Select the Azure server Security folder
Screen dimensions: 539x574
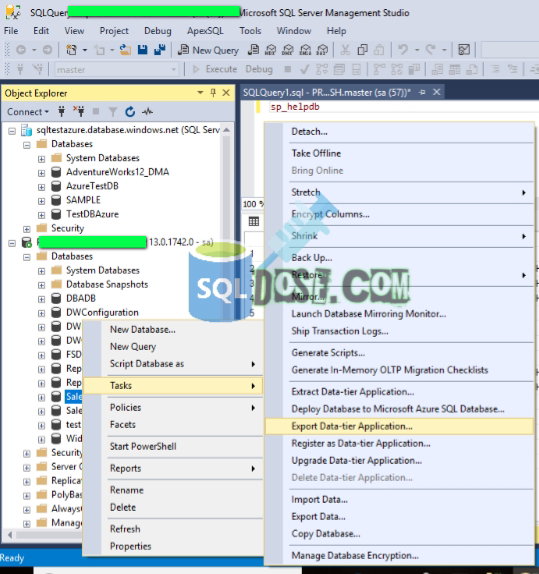tap(67, 228)
